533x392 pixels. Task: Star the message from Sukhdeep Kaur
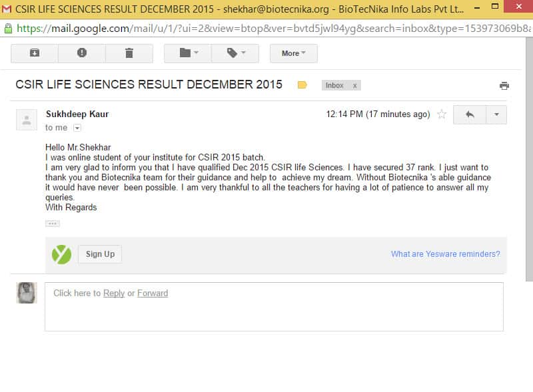(x=442, y=114)
